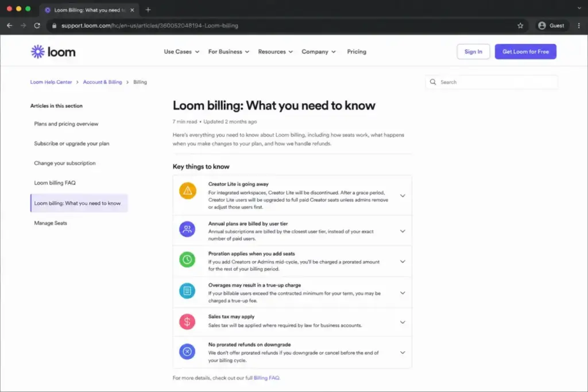Open Loom Help Center breadcrumb
This screenshot has height=392, width=588.
tap(51, 82)
